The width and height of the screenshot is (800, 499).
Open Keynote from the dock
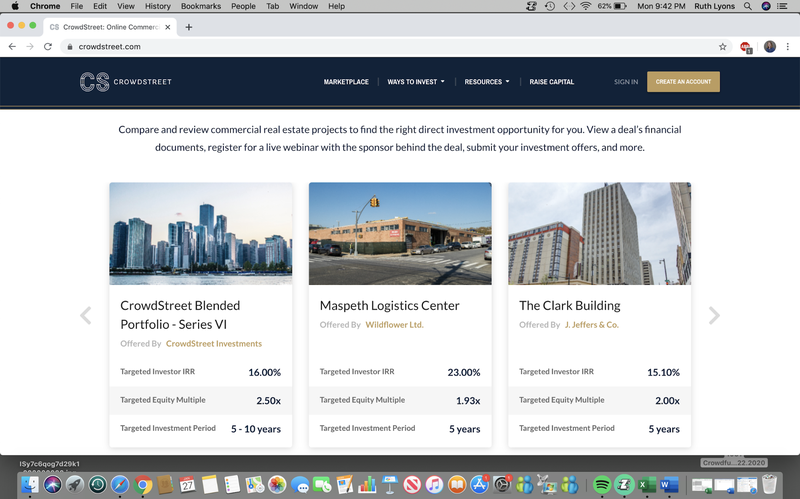coord(389,484)
